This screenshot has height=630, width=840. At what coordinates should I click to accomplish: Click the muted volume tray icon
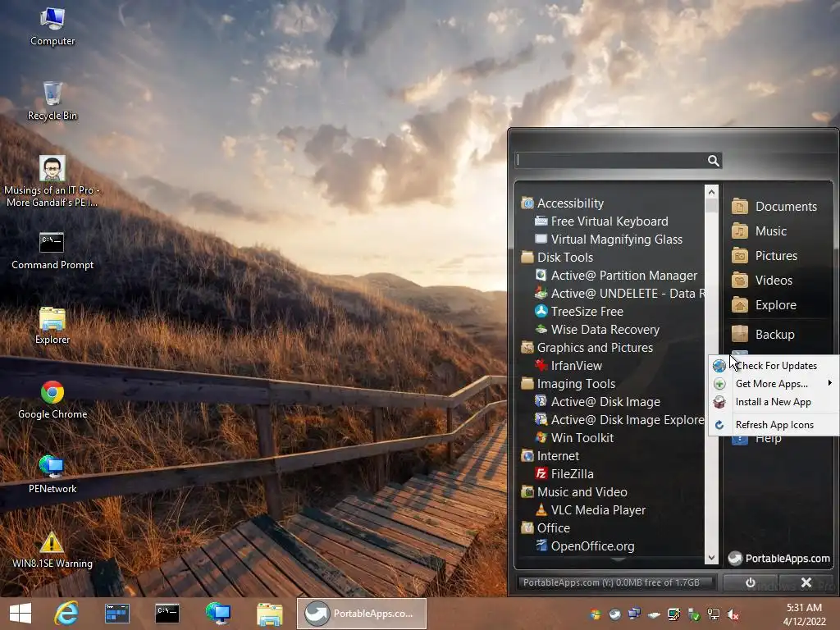coord(733,614)
